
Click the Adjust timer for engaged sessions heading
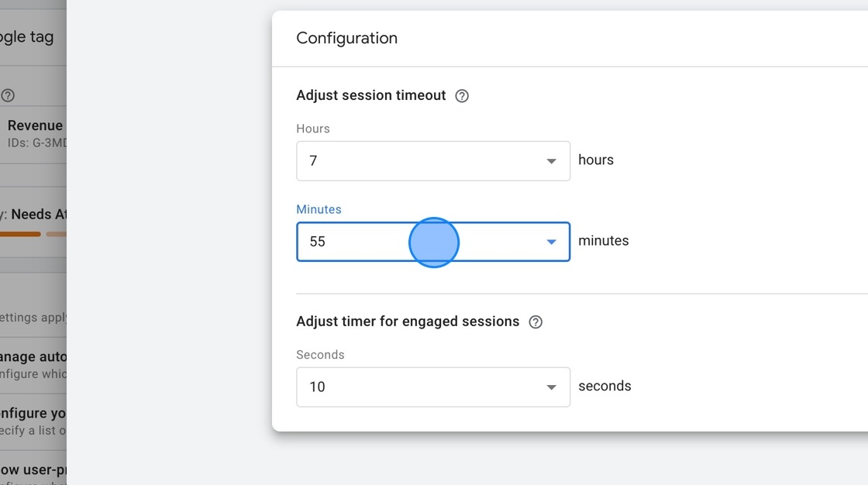click(x=407, y=322)
